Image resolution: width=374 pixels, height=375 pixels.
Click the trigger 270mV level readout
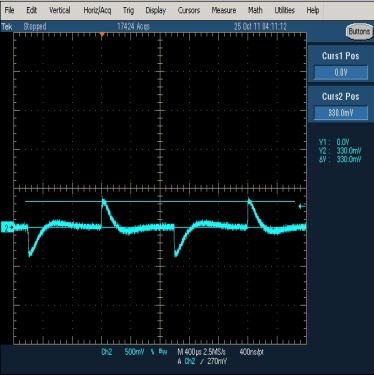tap(217, 361)
